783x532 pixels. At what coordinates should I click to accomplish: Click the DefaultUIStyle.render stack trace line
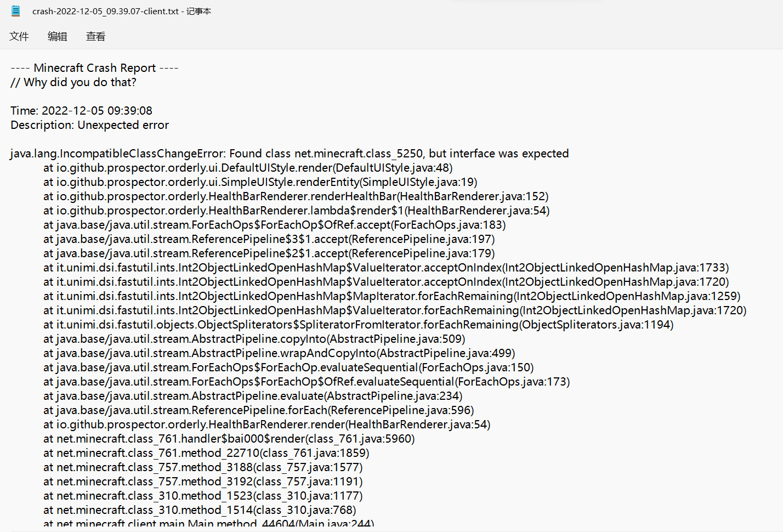tap(248, 168)
